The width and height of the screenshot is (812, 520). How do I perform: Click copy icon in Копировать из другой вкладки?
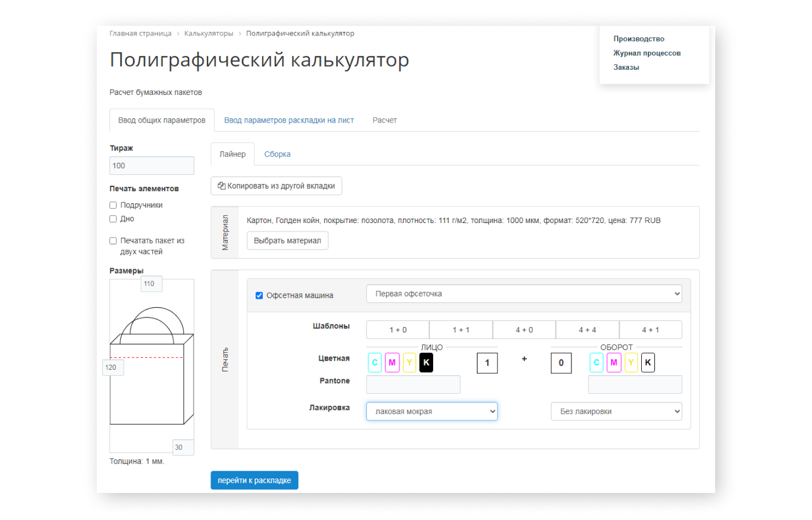(221, 186)
